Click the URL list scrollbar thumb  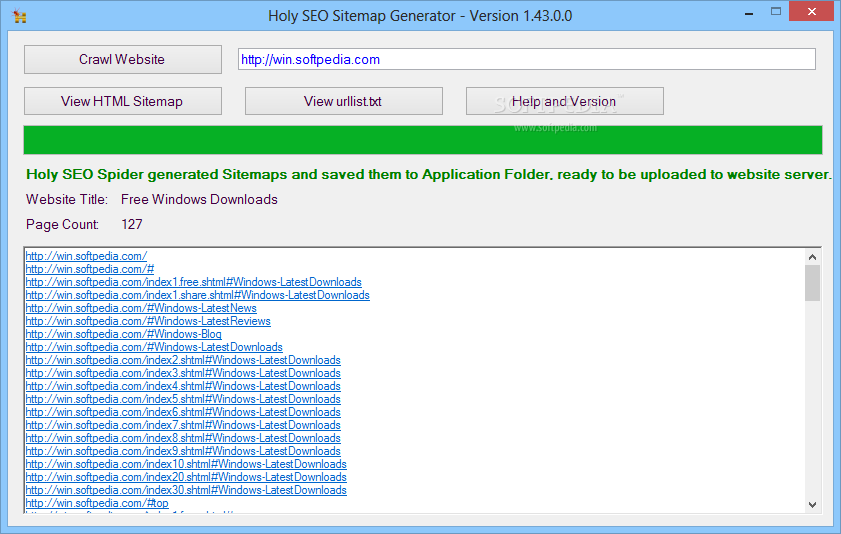click(812, 282)
